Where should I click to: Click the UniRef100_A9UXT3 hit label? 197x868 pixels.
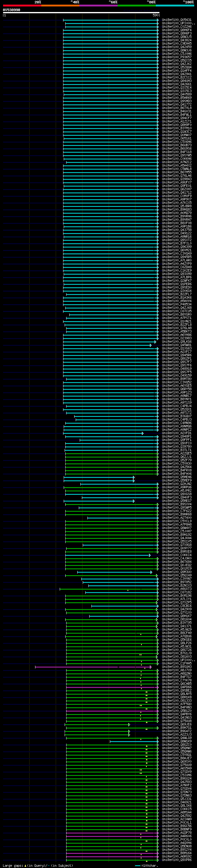(x=176, y=589)
